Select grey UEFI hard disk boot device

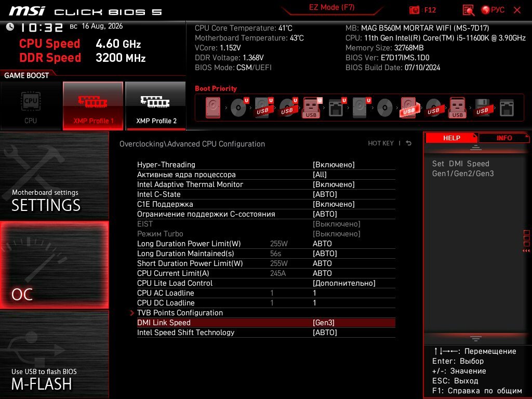click(362, 108)
